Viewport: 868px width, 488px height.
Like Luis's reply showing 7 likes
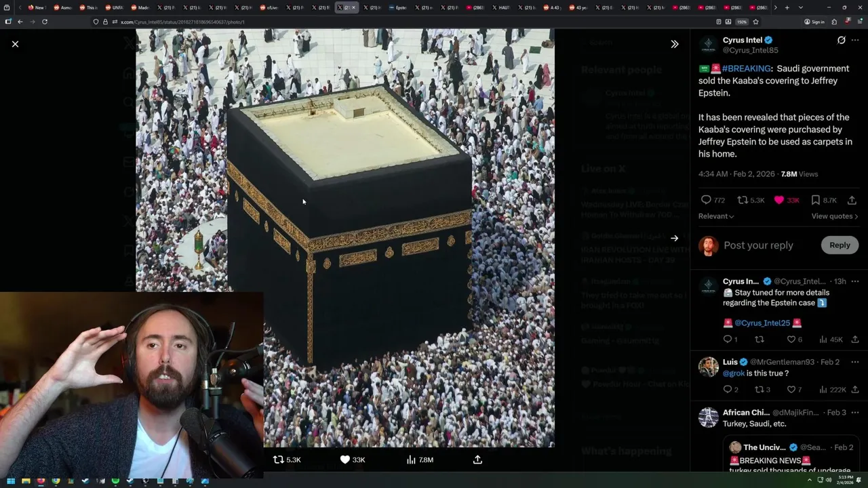[794, 390]
